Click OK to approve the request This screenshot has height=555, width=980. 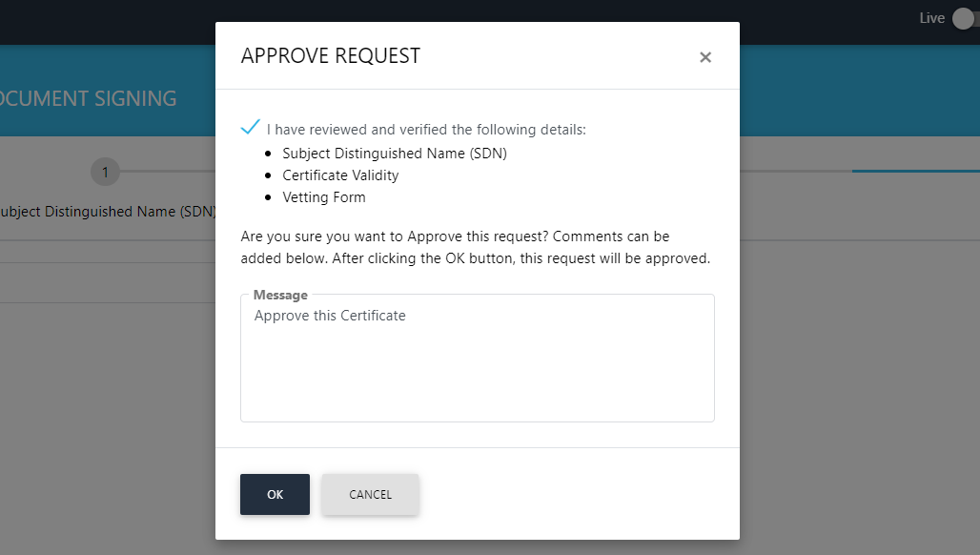pyautogui.click(x=275, y=494)
